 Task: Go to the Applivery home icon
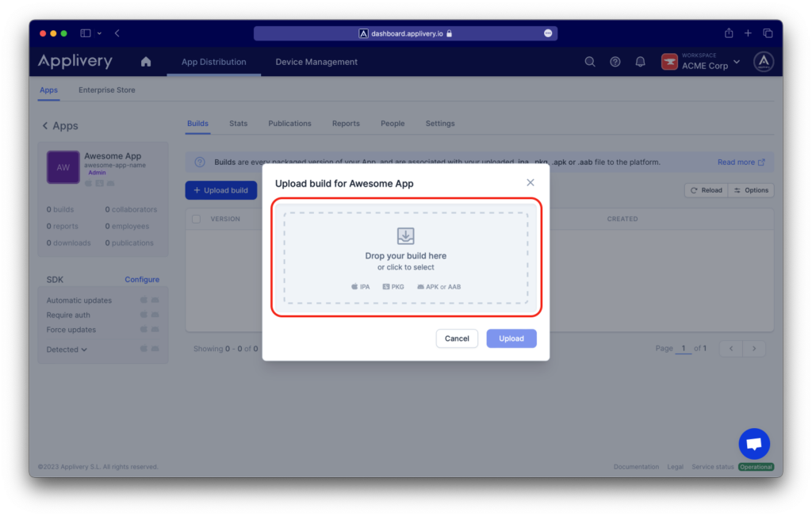(x=146, y=62)
